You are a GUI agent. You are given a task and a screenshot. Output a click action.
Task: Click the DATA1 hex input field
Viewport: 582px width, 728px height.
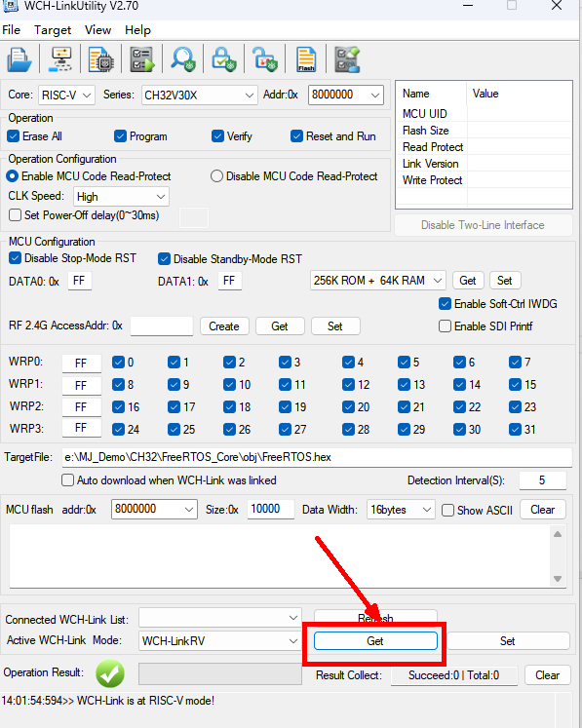[229, 281]
